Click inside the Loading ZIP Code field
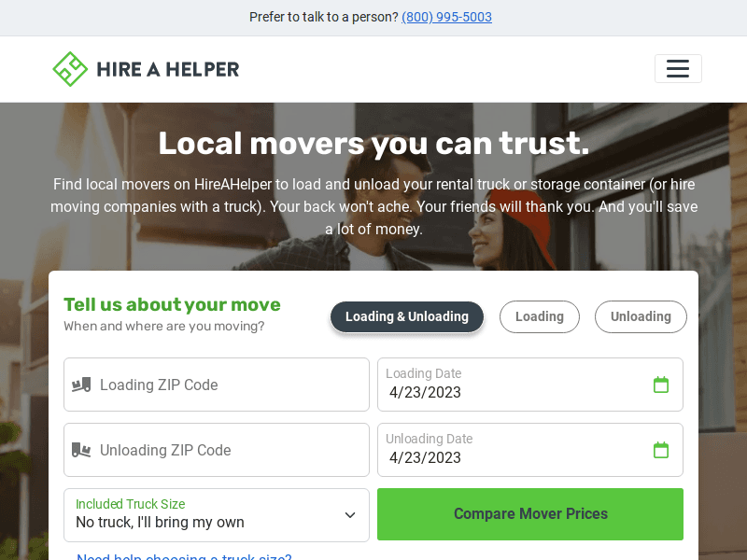Viewport: 747px width, 560px height. point(216,384)
